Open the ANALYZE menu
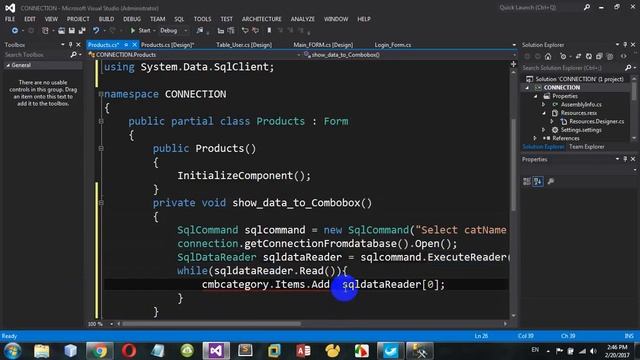The height and width of the screenshot is (360, 640). [x=302, y=19]
